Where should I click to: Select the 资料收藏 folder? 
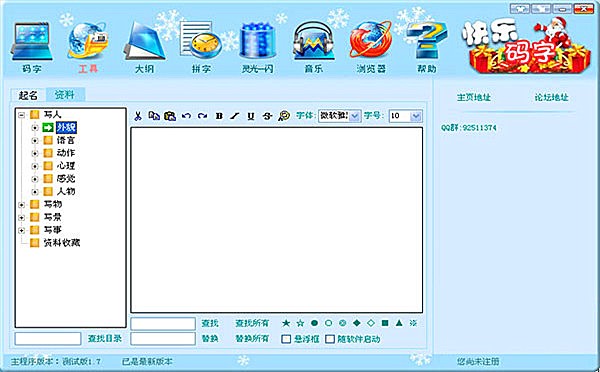62,243
